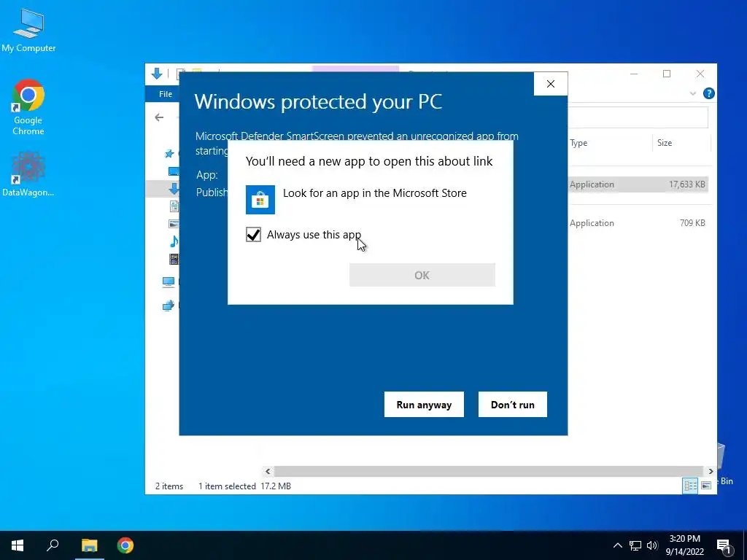Select This PC icon in sidebar

pyautogui.click(x=169, y=282)
